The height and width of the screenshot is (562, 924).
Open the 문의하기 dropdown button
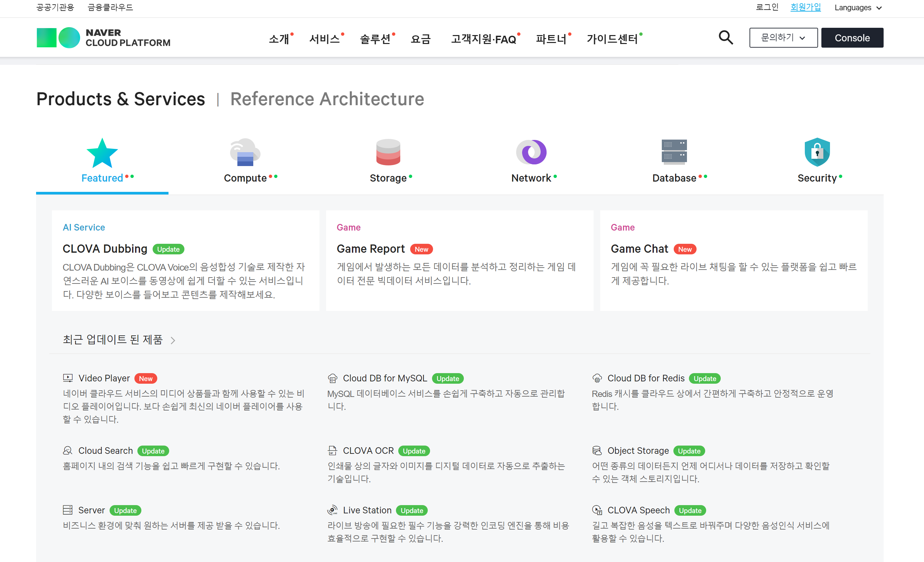point(783,38)
